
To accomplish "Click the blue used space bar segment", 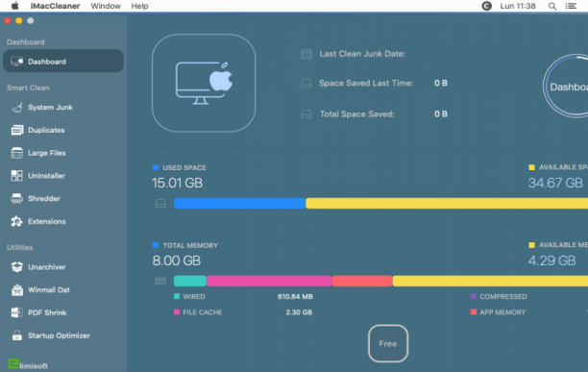I will tap(240, 203).
